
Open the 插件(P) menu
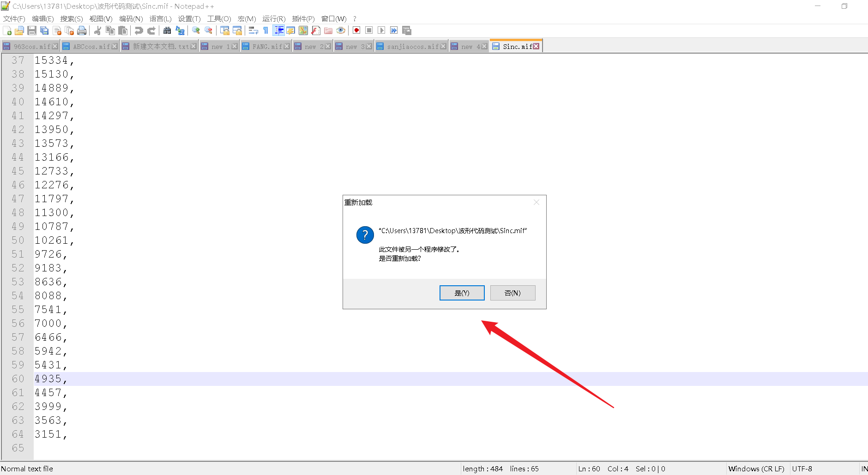pos(303,18)
